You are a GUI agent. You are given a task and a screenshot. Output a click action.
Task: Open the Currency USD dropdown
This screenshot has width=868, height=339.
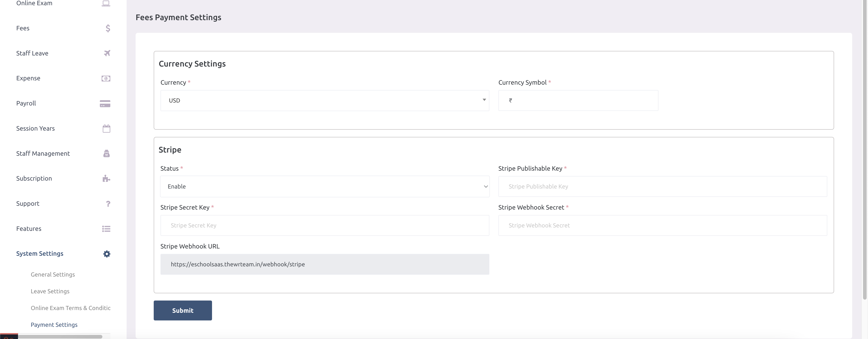click(x=325, y=100)
